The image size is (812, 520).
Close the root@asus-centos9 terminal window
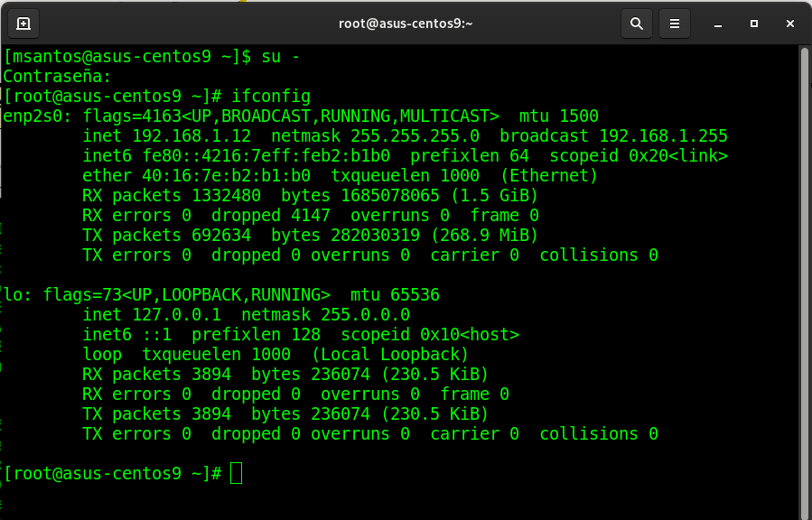(x=789, y=23)
